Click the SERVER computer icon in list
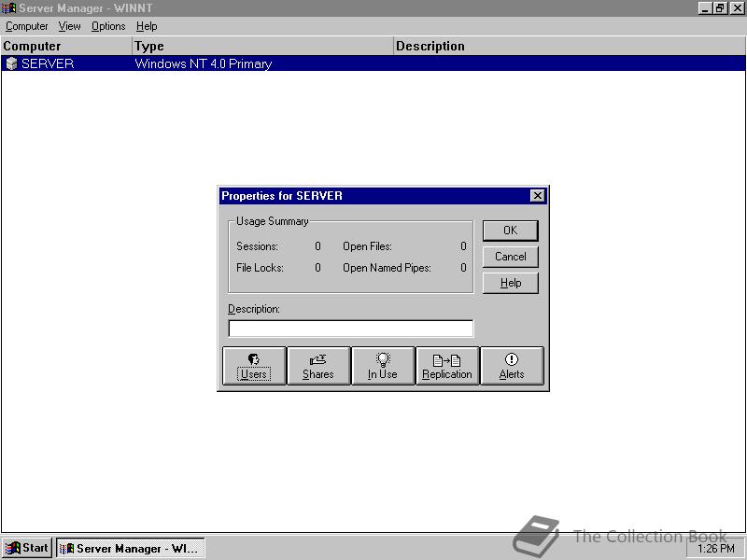Image resolution: width=747 pixels, height=560 pixels. coord(11,63)
